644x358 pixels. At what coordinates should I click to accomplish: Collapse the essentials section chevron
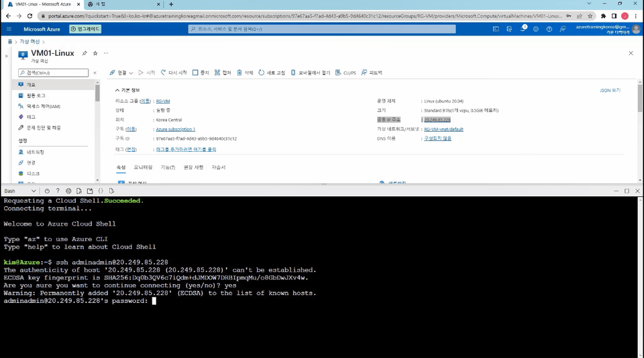click(x=117, y=91)
